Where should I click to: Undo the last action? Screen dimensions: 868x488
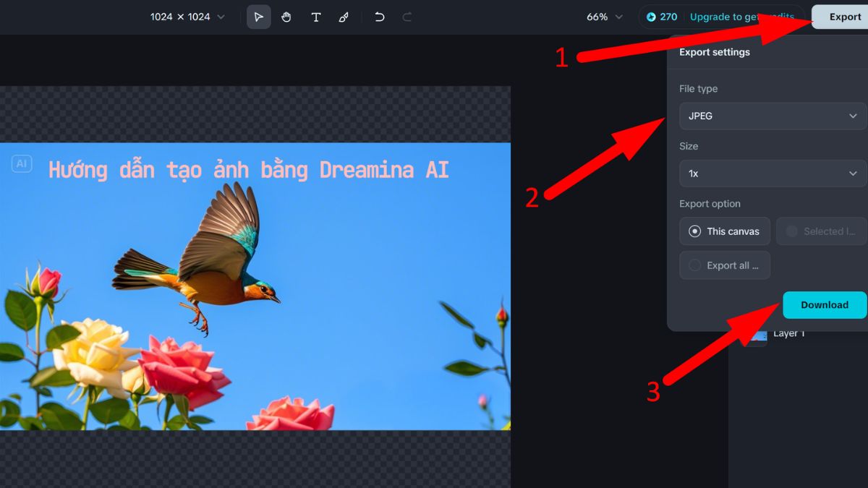click(x=379, y=17)
